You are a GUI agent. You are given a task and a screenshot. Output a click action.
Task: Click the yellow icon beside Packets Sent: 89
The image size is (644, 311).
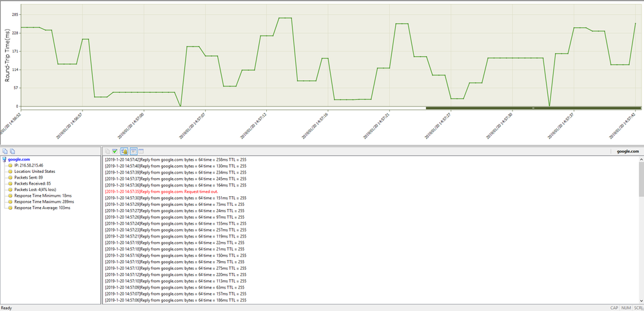click(x=11, y=177)
